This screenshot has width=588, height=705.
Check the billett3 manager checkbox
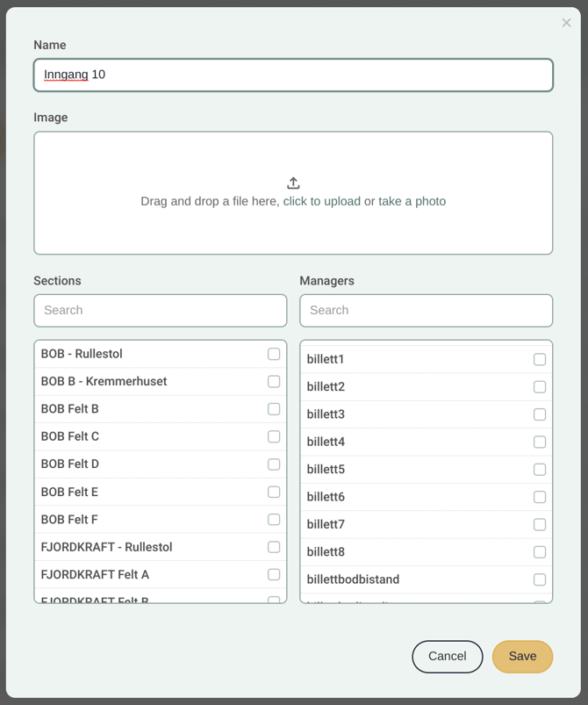(x=540, y=414)
